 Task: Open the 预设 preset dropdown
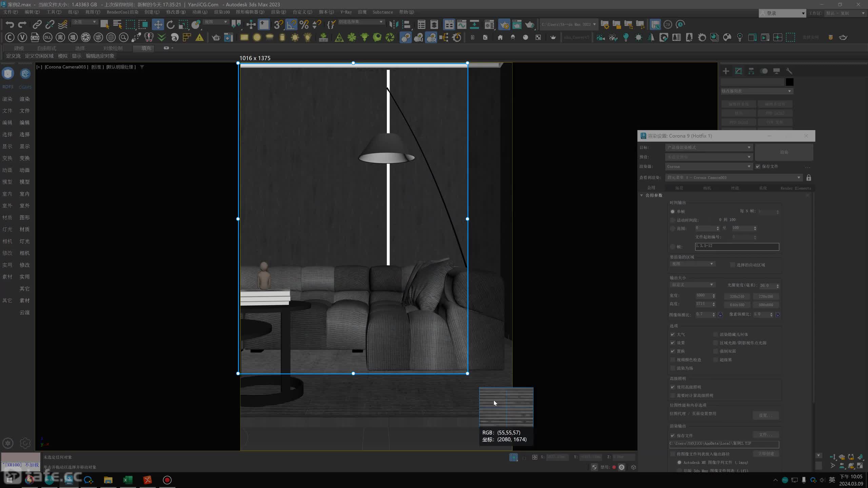pyautogui.click(x=709, y=157)
